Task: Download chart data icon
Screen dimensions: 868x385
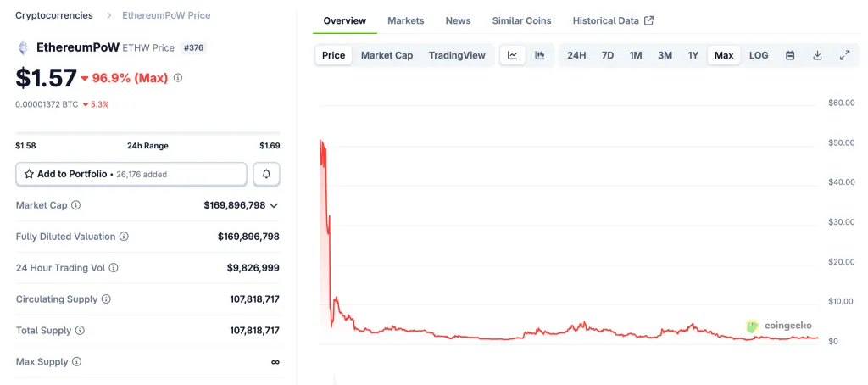Action: (x=817, y=55)
